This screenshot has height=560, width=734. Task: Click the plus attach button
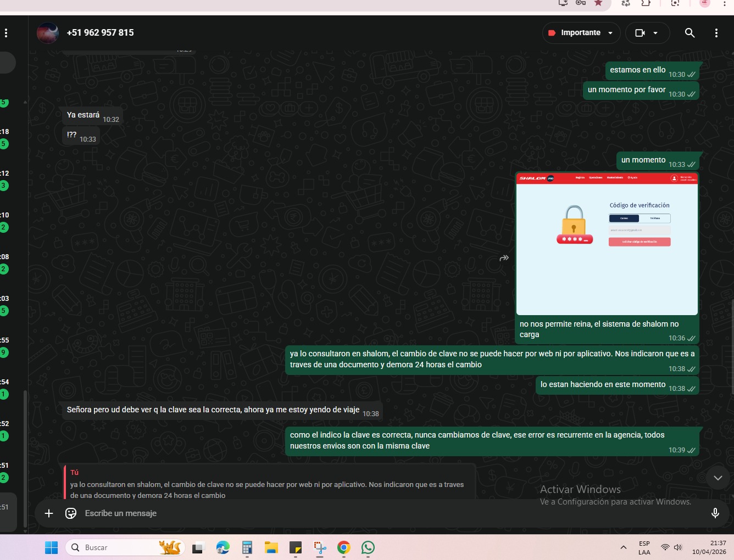pos(49,513)
